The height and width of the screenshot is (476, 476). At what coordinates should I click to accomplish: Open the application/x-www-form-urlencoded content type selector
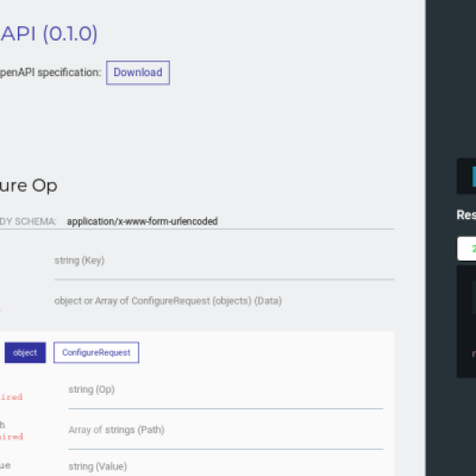(142, 222)
